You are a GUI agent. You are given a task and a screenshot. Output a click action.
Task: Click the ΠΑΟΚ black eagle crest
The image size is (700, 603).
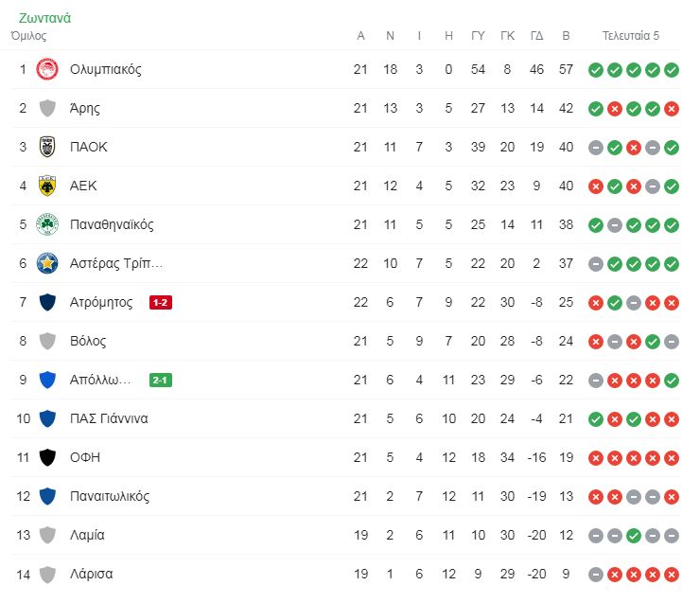pos(47,147)
